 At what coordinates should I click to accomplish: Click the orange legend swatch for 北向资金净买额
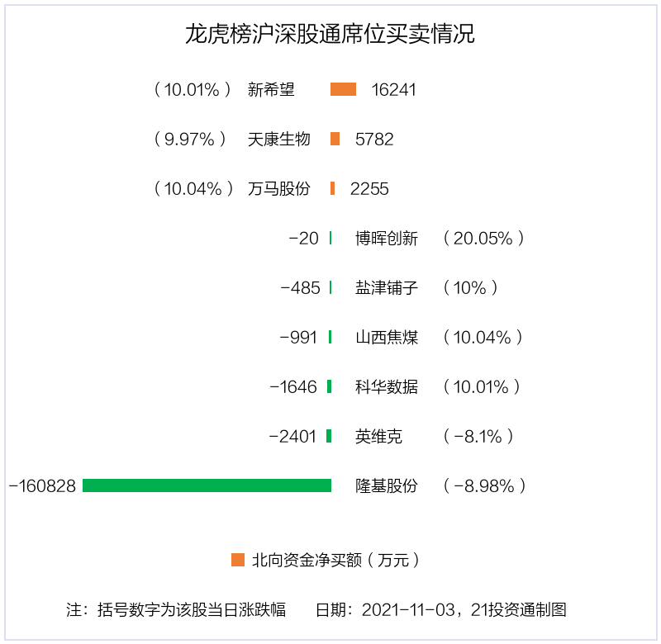point(238,560)
